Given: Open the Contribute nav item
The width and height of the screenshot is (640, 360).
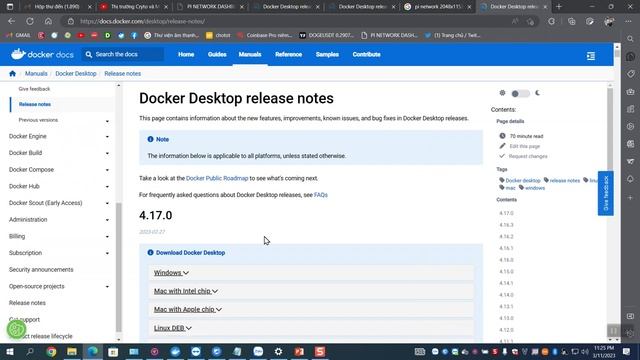Looking at the screenshot, I should tap(367, 54).
